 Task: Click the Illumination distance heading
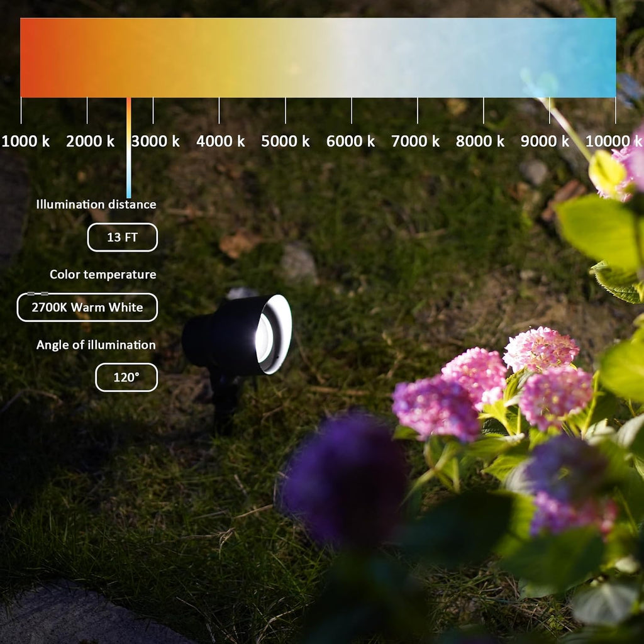[96, 204]
